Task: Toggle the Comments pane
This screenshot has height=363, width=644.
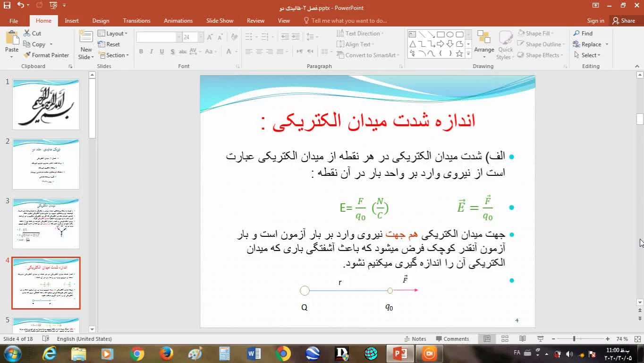Action: [x=452, y=339]
